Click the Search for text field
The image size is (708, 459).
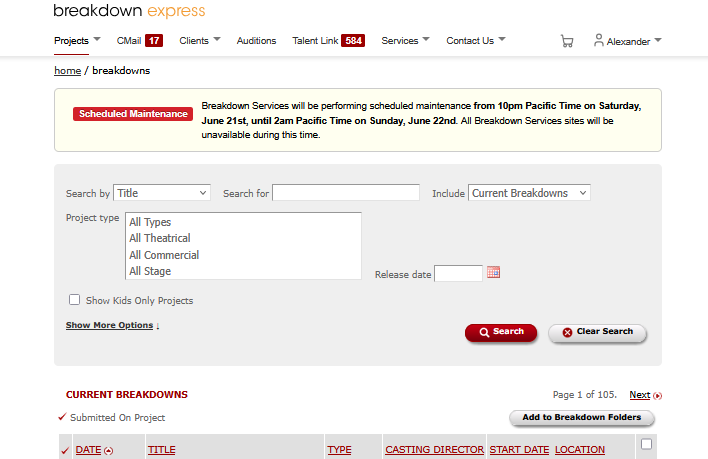(346, 193)
